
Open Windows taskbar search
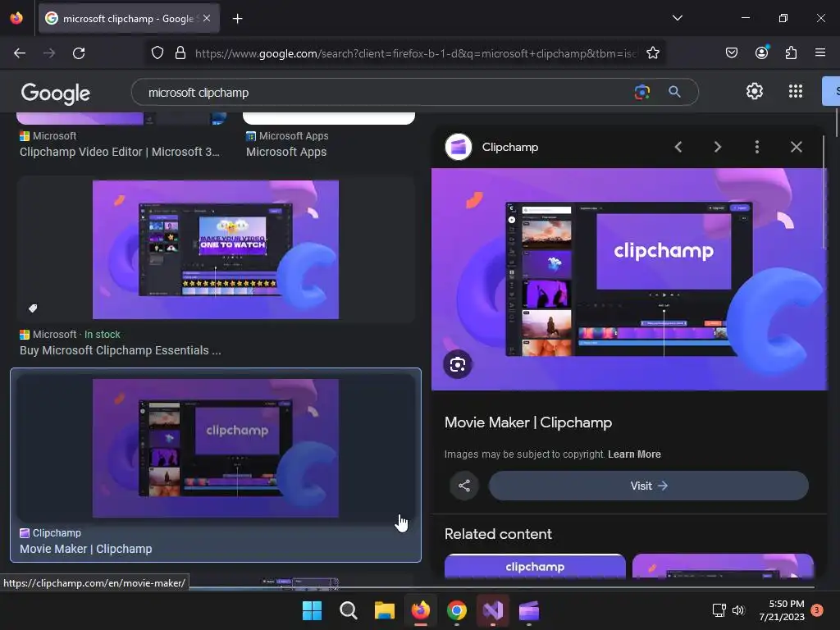(x=348, y=610)
